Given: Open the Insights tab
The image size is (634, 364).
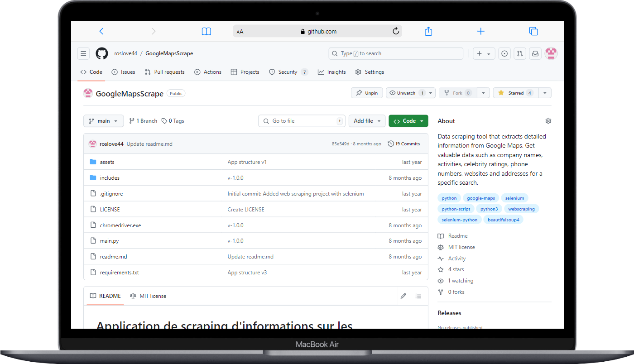Looking at the screenshot, I should pyautogui.click(x=332, y=72).
